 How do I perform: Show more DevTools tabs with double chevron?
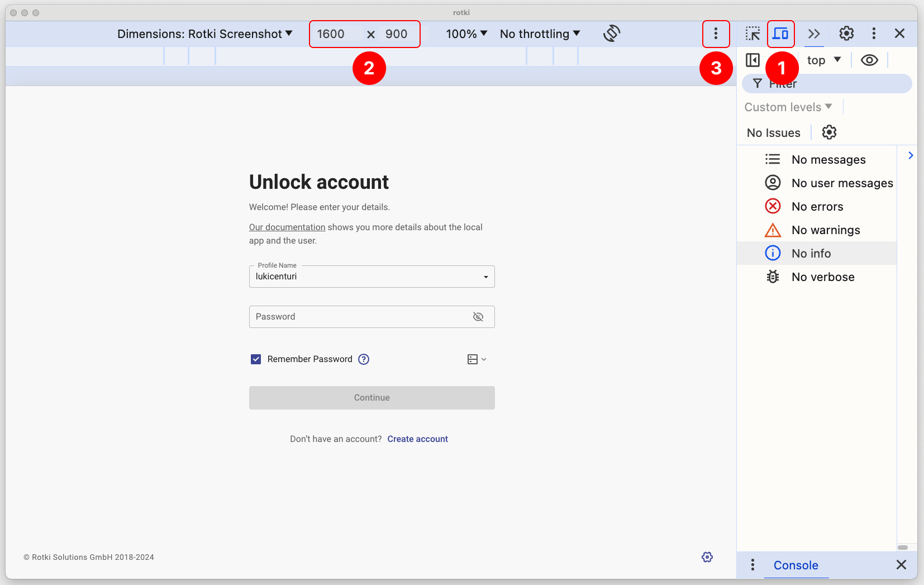coord(814,34)
